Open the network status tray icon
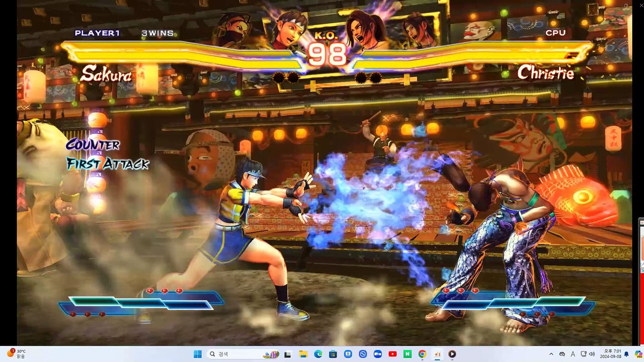The height and width of the screenshot is (362, 644). [x=583, y=354]
